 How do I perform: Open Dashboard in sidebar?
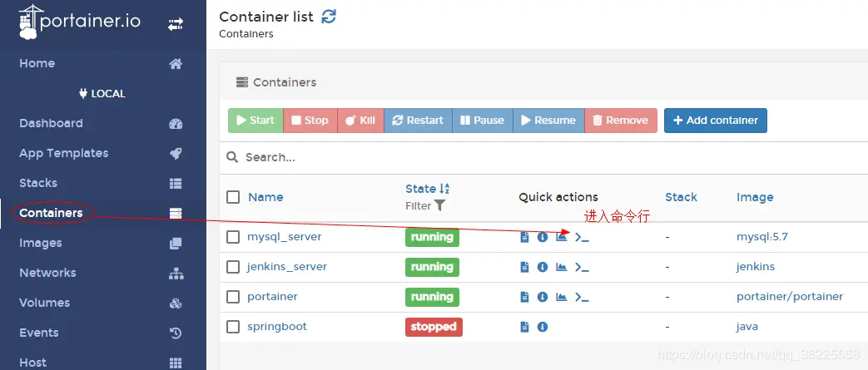pyautogui.click(x=103, y=123)
